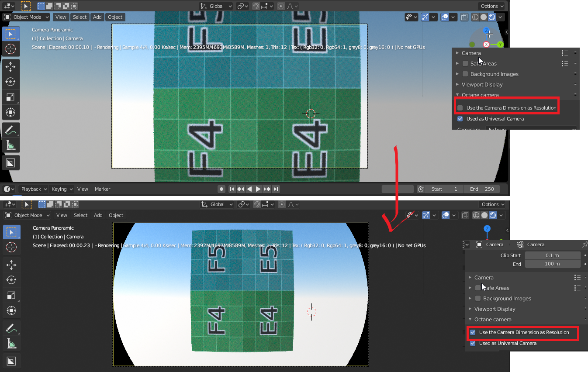Pick the Annotate tool in the lower viewport toolbar
This screenshot has height=372, width=588.
pos(12,328)
